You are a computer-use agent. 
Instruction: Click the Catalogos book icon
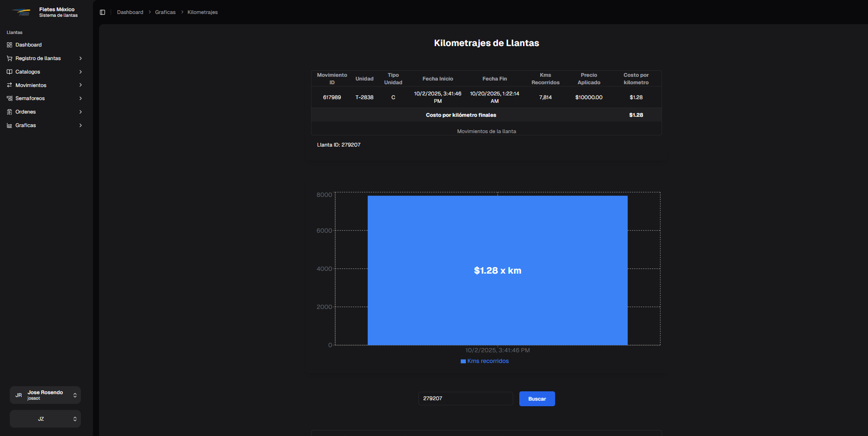(x=9, y=72)
